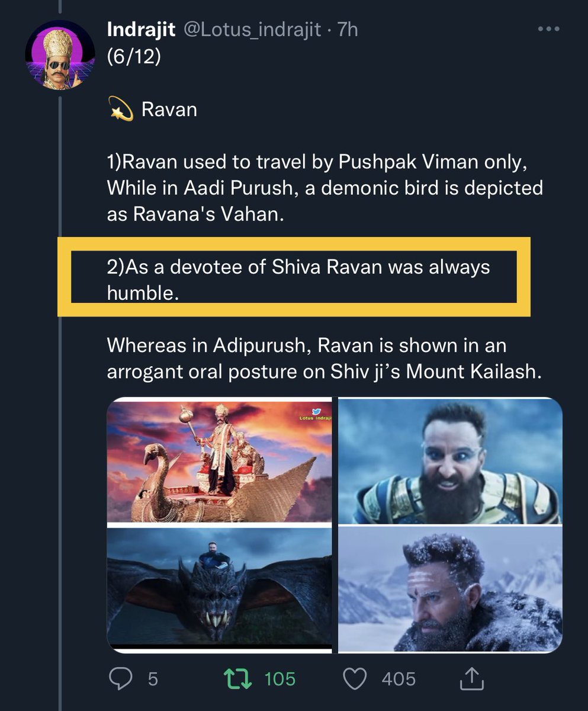Open the 7h tweet timestamp
This screenshot has height=711, width=588.
pyautogui.click(x=348, y=29)
